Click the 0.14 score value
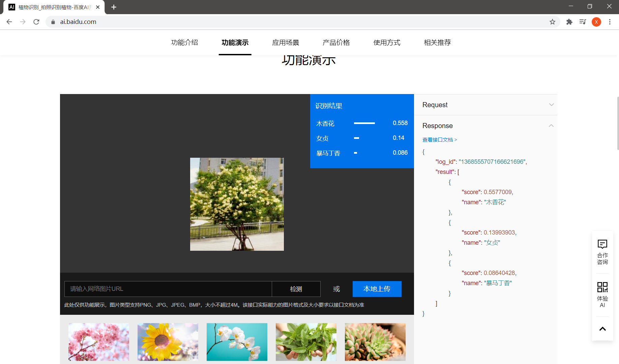This screenshot has height=364, width=619. coord(399,138)
